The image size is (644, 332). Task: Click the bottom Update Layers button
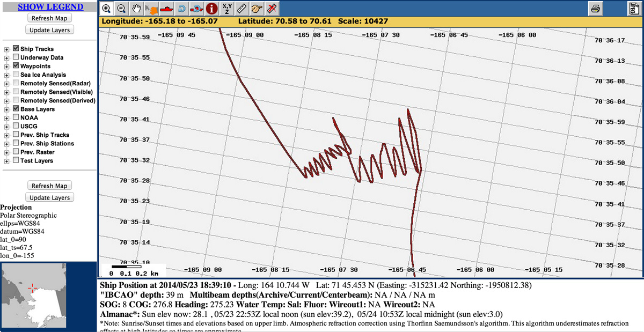[49, 197]
